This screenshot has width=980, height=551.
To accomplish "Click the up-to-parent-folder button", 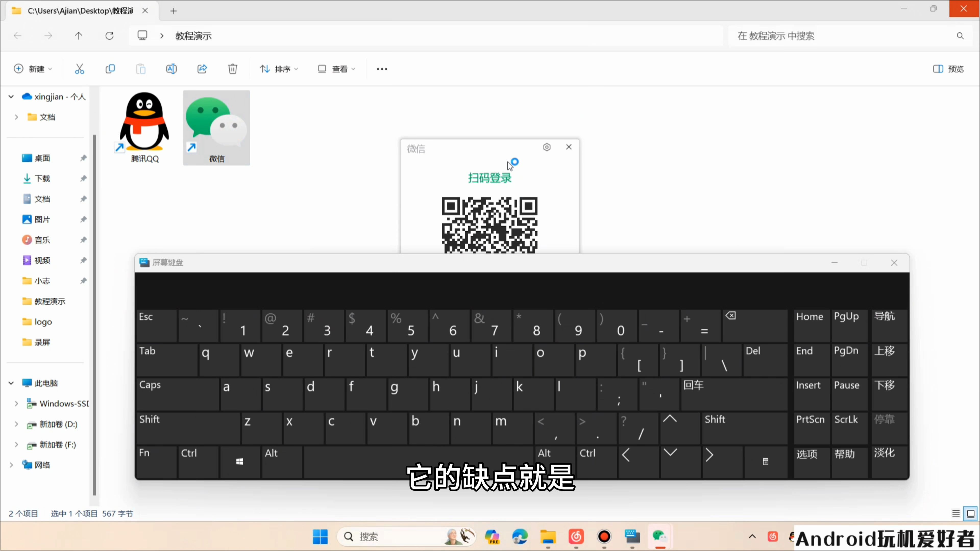I will (78, 35).
